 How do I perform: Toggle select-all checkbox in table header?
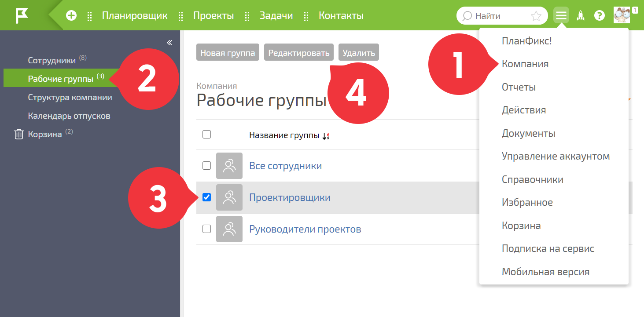coord(206,135)
